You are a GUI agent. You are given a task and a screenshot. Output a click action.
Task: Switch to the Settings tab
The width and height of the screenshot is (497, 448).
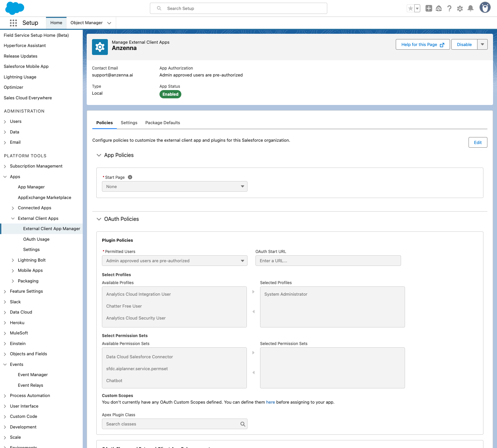point(129,123)
